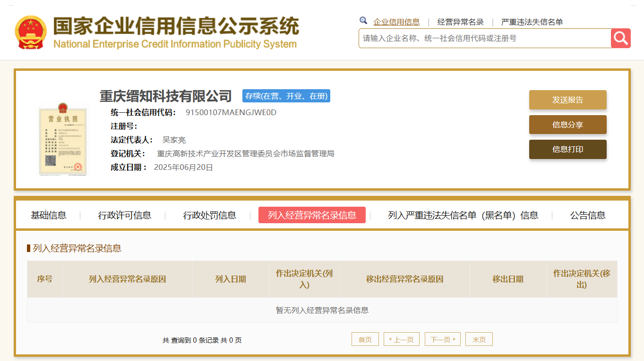
Task: Select the 企业信用信息 search category
Action: point(396,22)
